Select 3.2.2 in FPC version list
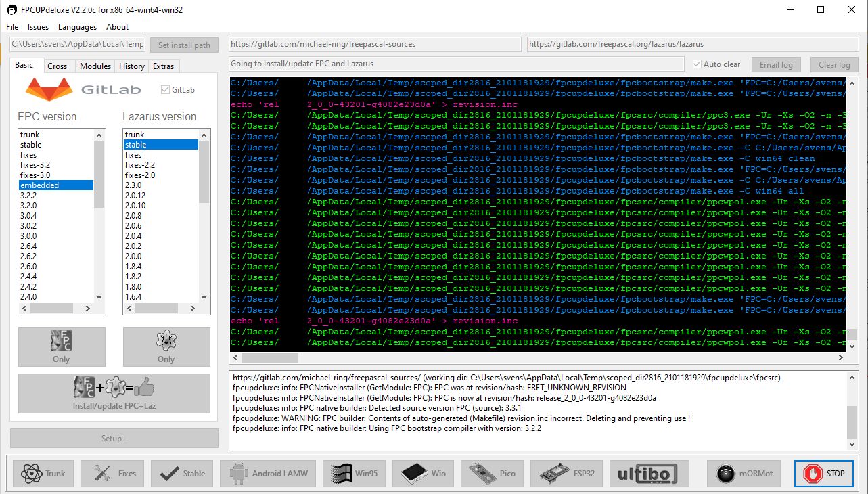 [x=55, y=196]
